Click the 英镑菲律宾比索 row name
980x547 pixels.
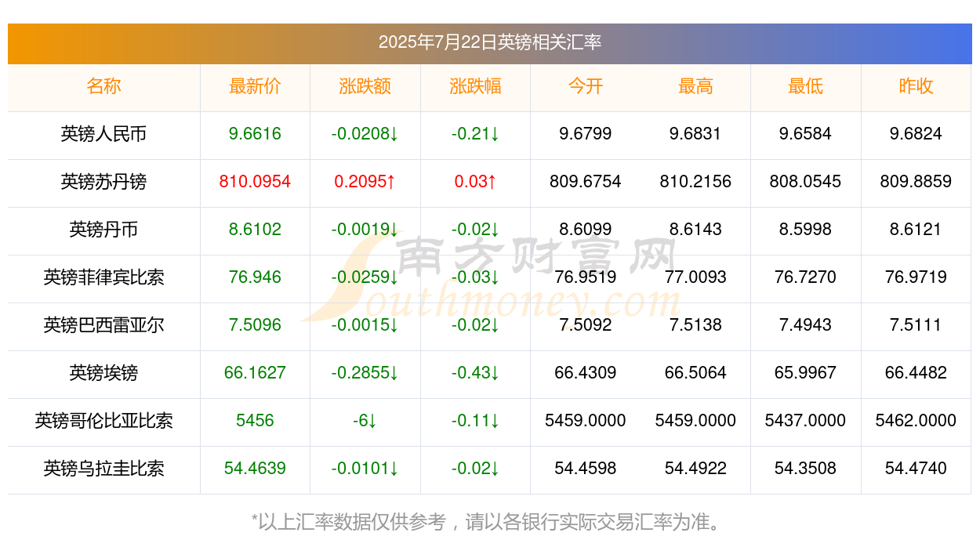click(x=103, y=277)
